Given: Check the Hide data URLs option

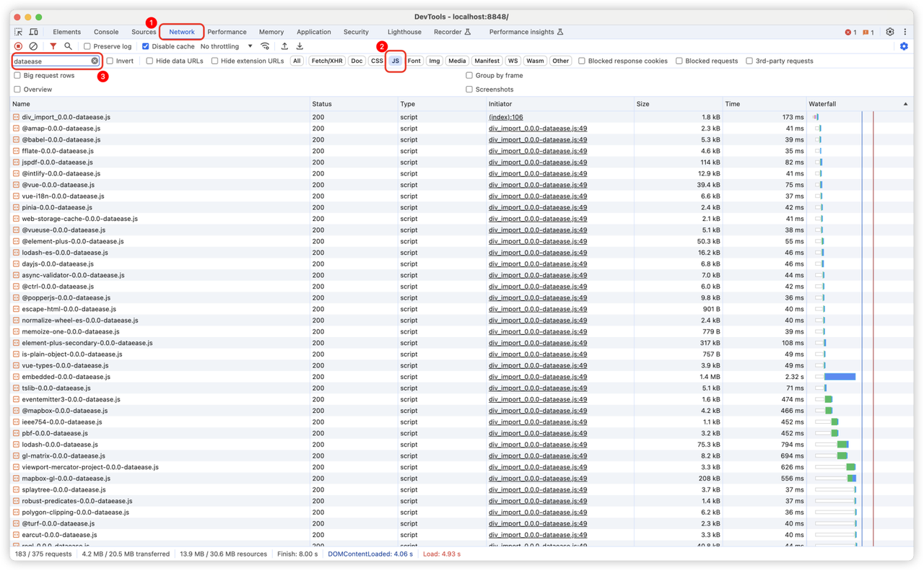Looking at the screenshot, I should point(150,61).
